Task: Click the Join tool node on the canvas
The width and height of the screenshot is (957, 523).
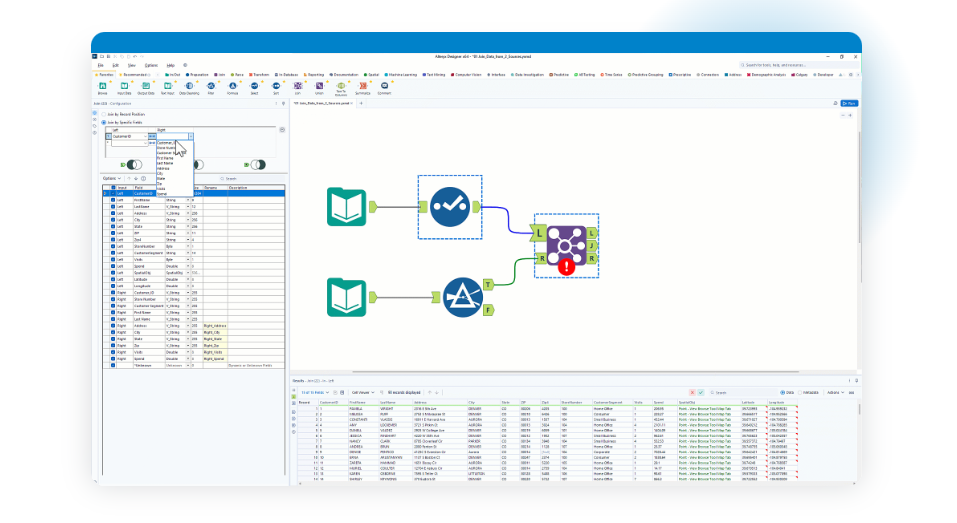Action: pos(565,245)
